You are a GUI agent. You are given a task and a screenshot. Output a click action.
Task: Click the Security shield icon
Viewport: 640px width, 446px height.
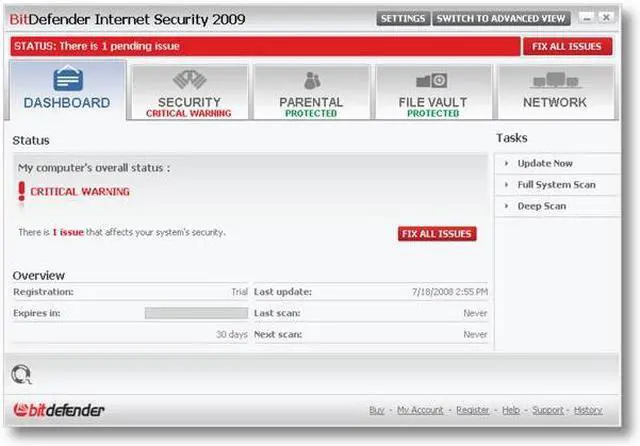[x=189, y=80]
